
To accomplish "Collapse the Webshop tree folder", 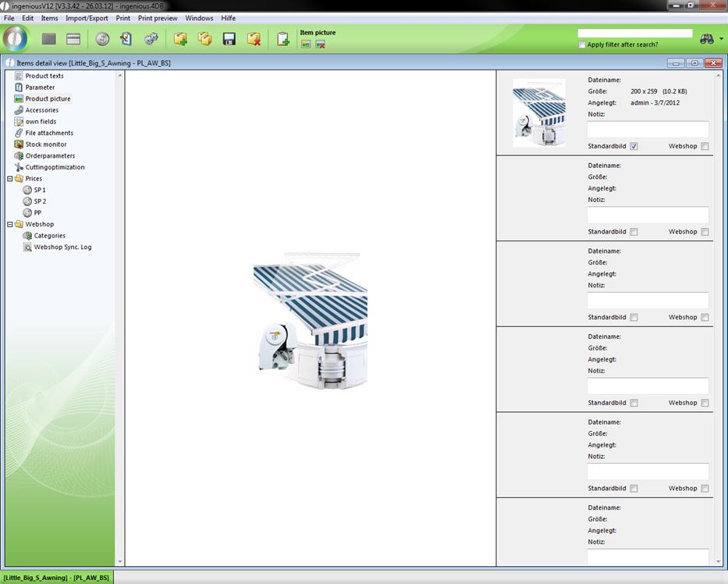I will pos(9,225).
